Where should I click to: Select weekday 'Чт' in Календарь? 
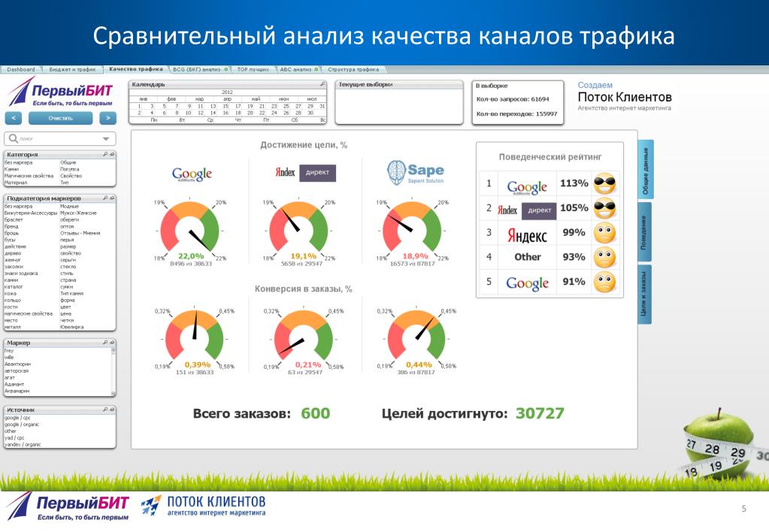238,119
